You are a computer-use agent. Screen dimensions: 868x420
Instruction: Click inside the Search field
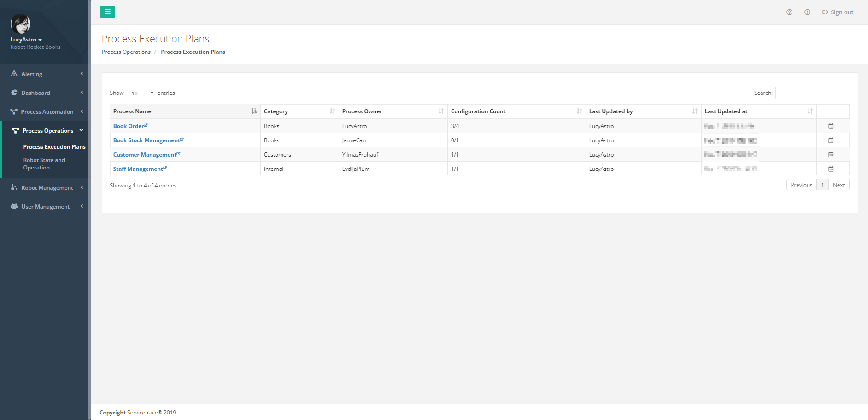(811, 93)
